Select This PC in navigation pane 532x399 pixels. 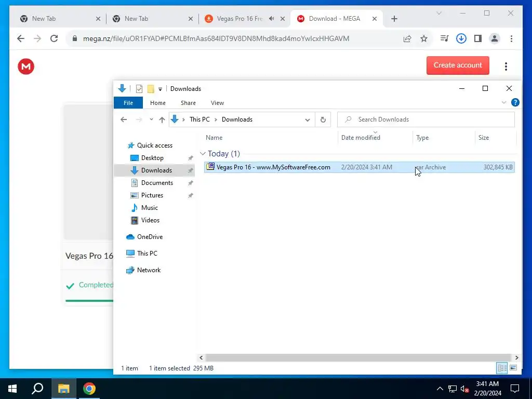coord(147,254)
